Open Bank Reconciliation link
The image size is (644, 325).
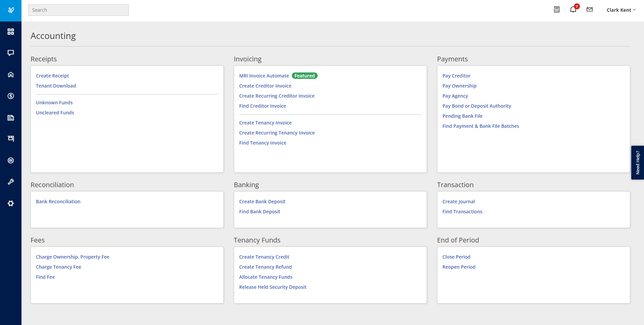[58, 201]
